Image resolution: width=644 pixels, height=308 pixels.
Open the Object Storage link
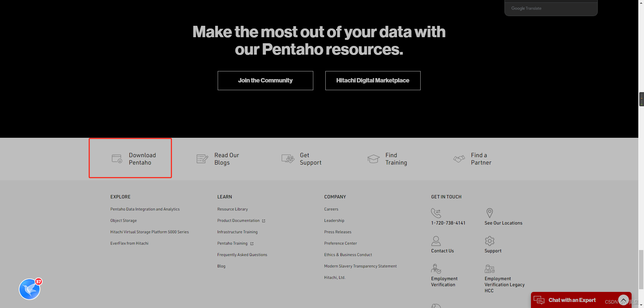(x=123, y=221)
